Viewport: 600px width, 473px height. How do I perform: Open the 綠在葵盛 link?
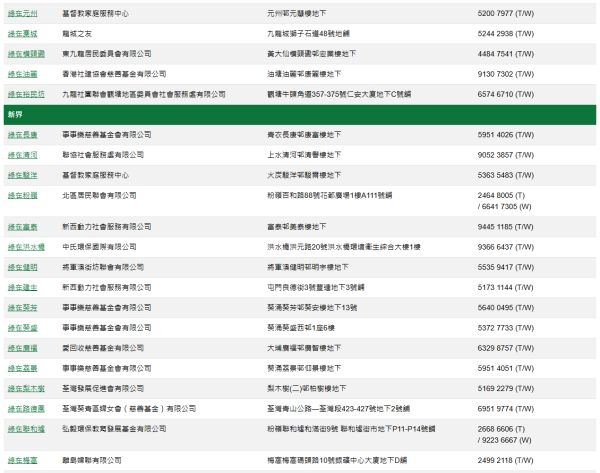(x=23, y=328)
